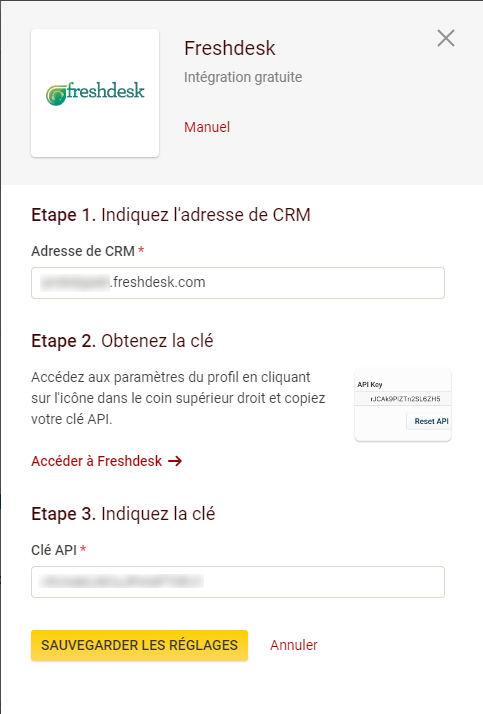Viewport: 483px width, 714px height.
Task: Click the Intégration gratuite subtitle
Action: tap(243, 77)
